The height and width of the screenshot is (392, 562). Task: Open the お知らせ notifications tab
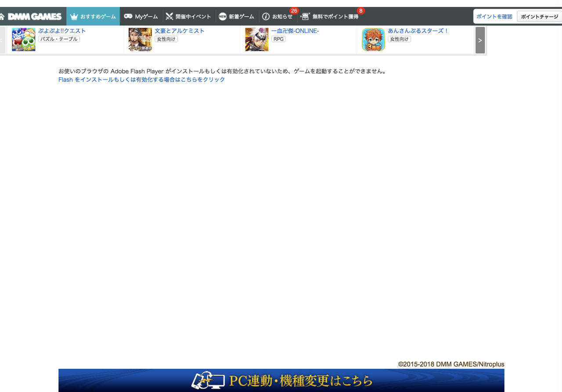(x=278, y=16)
